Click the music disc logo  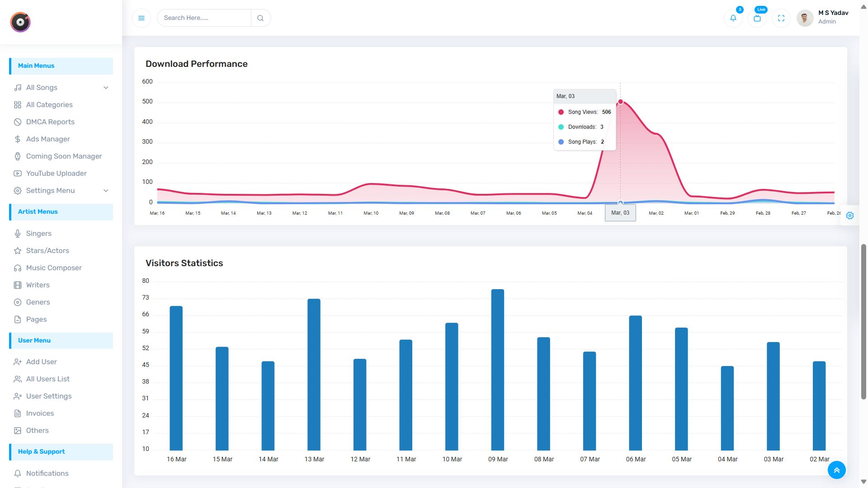click(x=20, y=22)
